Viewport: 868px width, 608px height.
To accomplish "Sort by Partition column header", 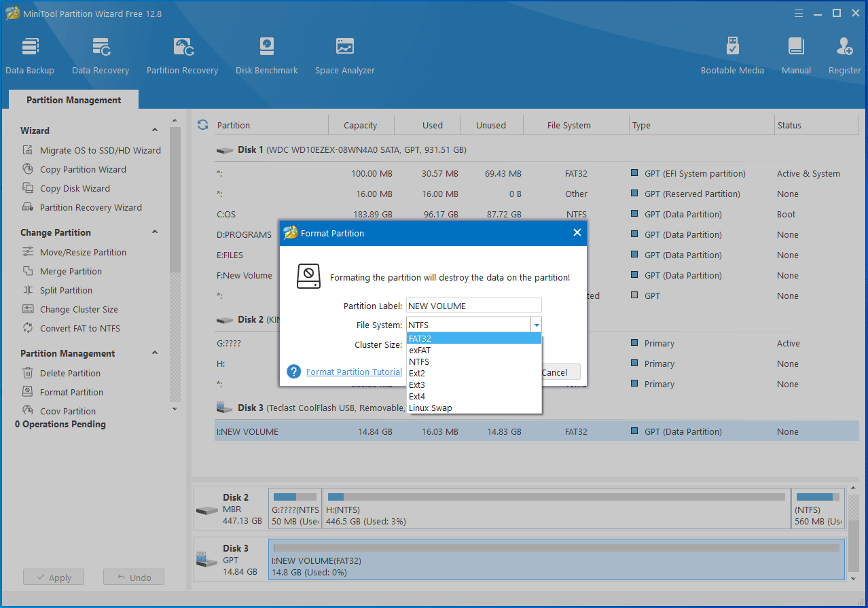I will click(x=271, y=125).
